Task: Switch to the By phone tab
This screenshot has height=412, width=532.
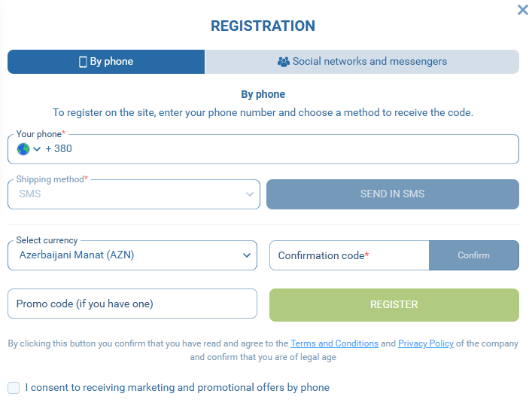Action: pos(106,62)
